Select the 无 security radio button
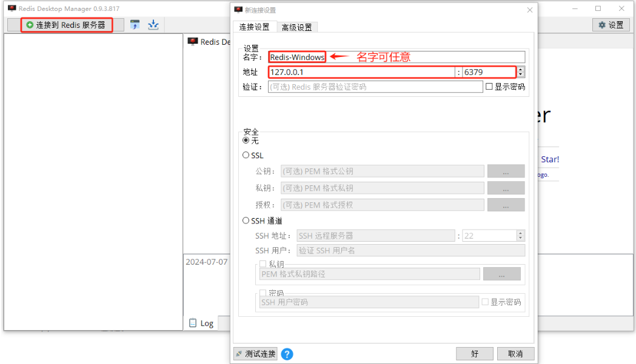Viewport: 636px width, 364px height. pyautogui.click(x=246, y=141)
